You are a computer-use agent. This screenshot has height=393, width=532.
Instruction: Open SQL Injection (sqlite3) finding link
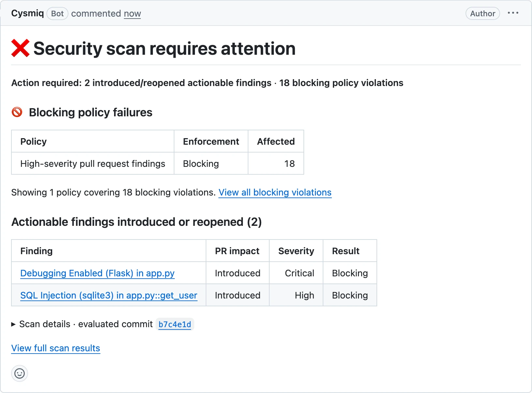point(109,295)
